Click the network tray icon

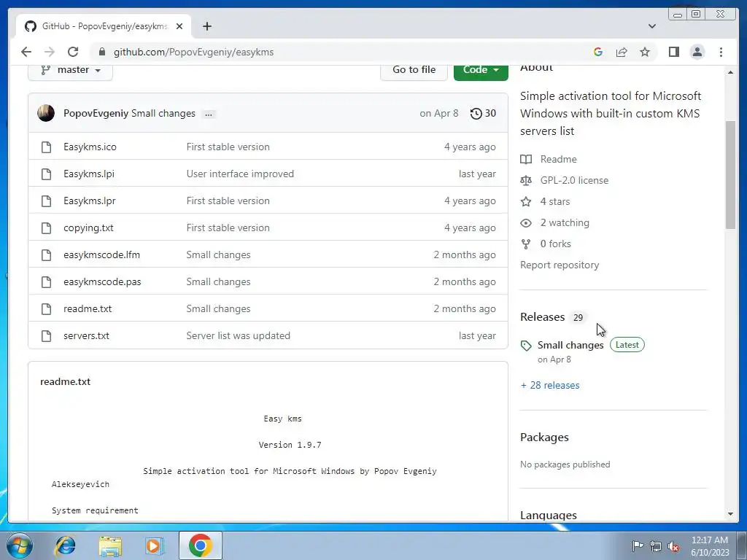pos(656,546)
